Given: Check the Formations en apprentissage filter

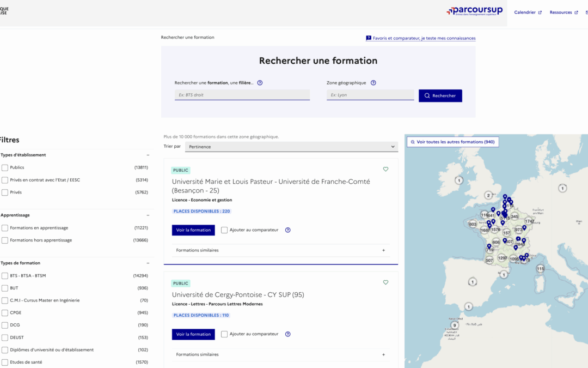Looking at the screenshot, I should click(x=5, y=228).
